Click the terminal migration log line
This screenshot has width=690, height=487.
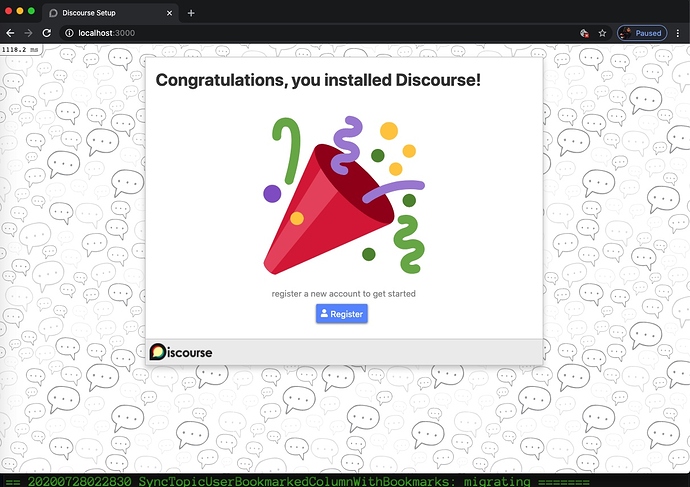[x=297, y=481]
